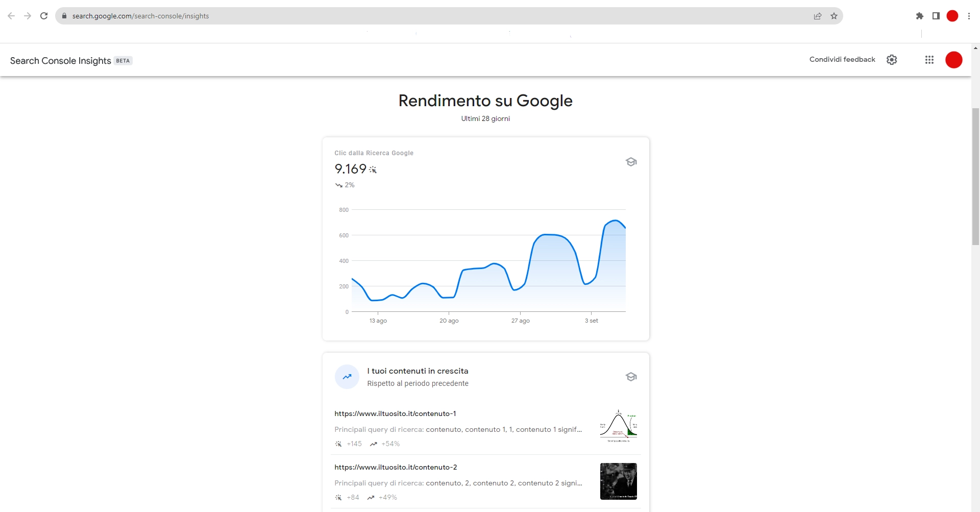Click the 20 ago axis label
Image resolution: width=980 pixels, height=512 pixels.
449,321
